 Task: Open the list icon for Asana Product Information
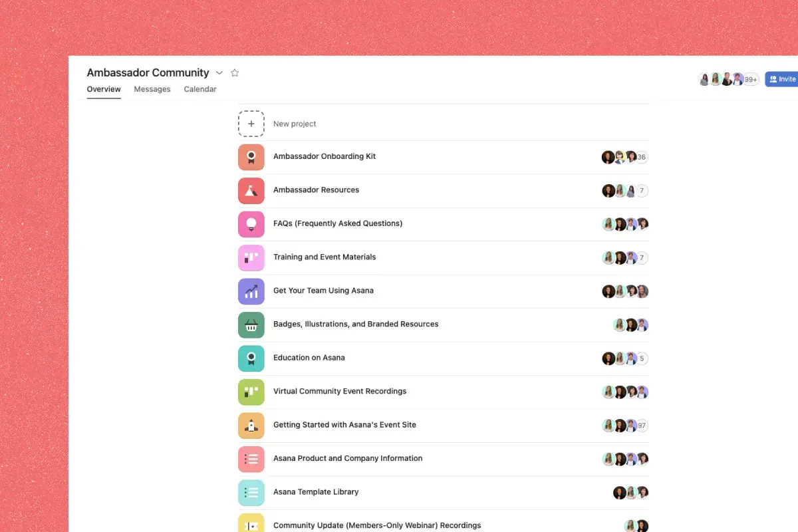(x=251, y=459)
